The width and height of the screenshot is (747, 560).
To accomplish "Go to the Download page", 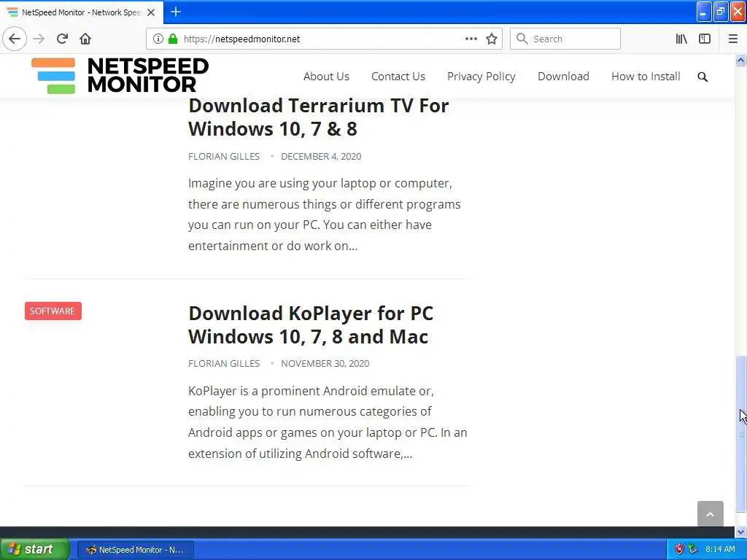I will 564,76.
